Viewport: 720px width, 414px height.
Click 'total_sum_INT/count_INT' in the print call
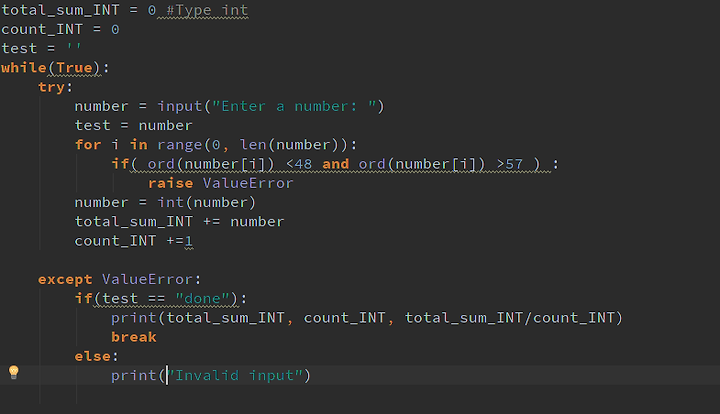pos(510,318)
